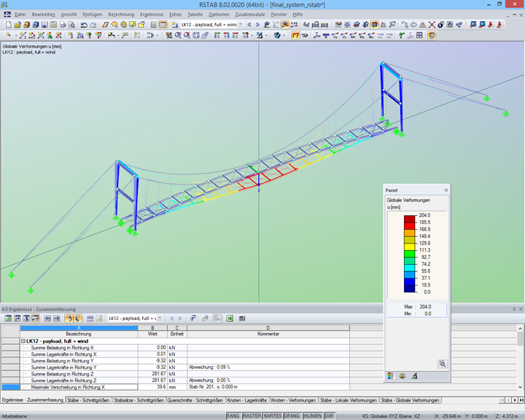Click the new member line tool icon
525x420 pixels.
23,35
